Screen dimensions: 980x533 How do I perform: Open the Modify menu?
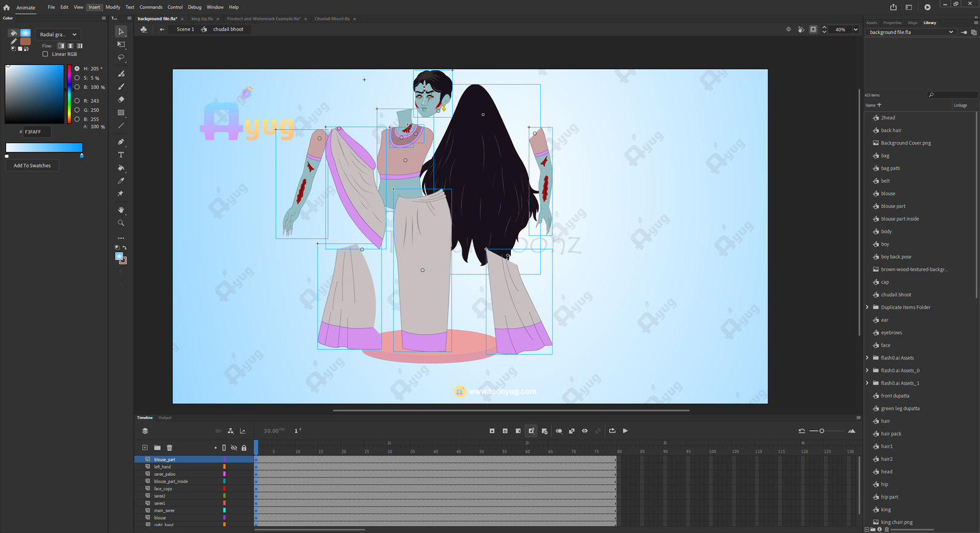pos(113,7)
